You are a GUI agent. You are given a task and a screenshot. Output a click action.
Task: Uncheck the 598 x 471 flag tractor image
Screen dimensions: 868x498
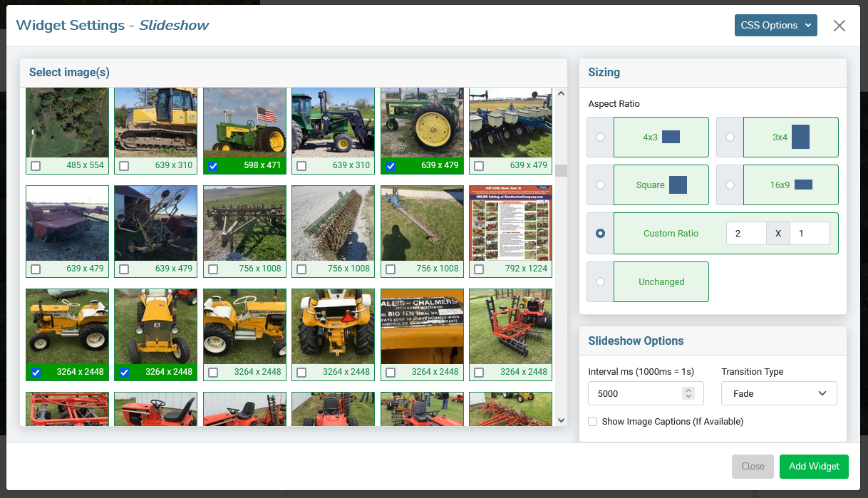(x=213, y=165)
